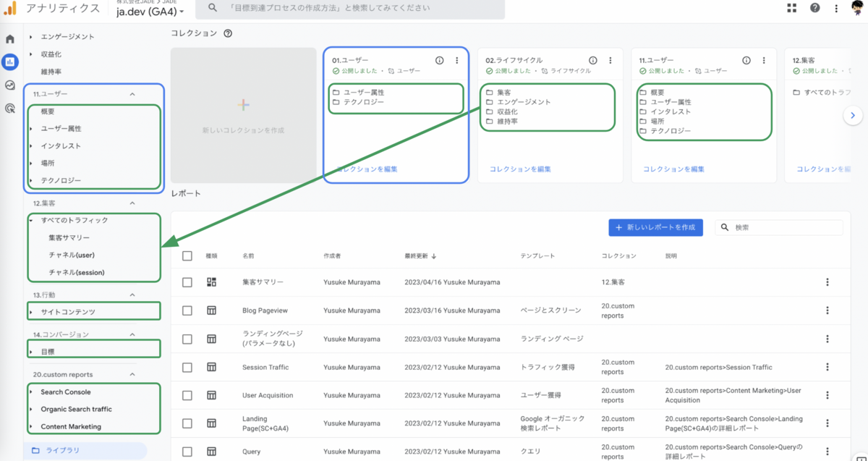The height and width of the screenshot is (461, 868).
Task: Check the Landing Page(SC+GA4) report checkbox
Action: tap(187, 423)
